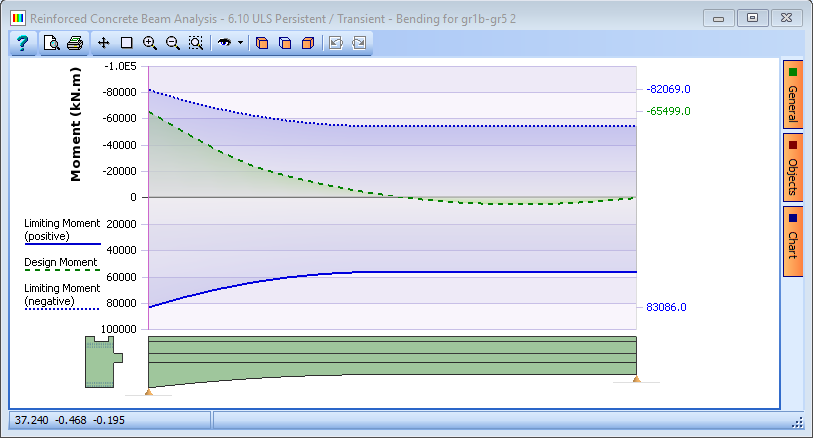Click the beam cross-section thumbnail
The width and height of the screenshot is (813, 438).
click(x=104, y=361)
